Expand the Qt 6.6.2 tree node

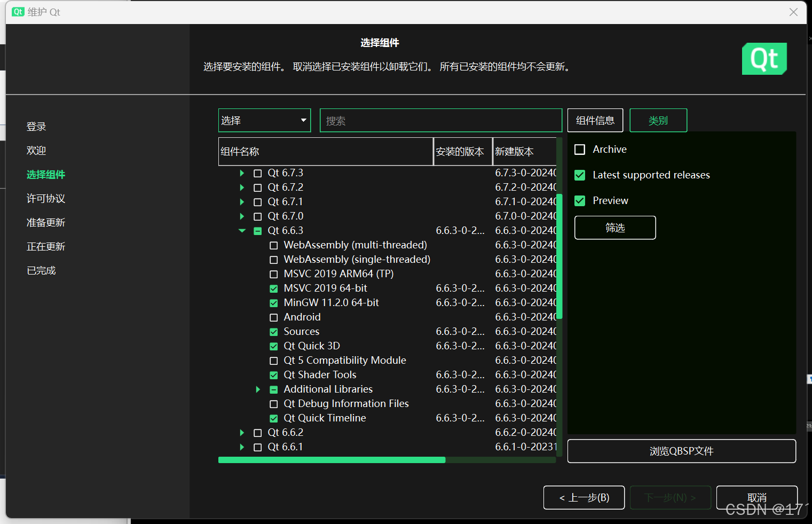coord(242,433)
